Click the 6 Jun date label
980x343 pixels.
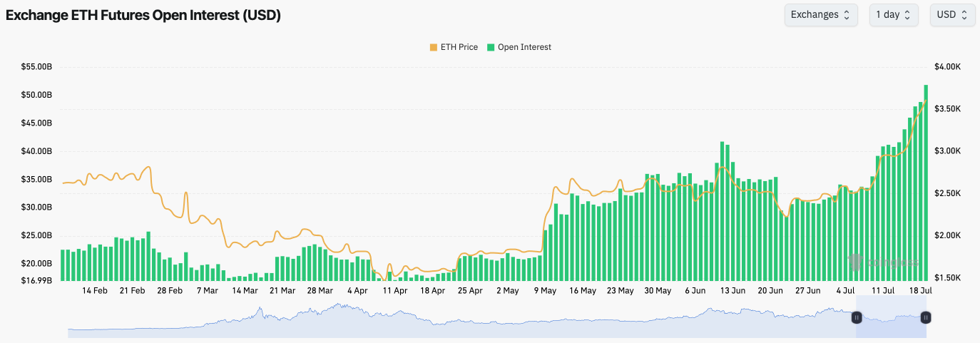pyautogui.click(x=695, y=291)
